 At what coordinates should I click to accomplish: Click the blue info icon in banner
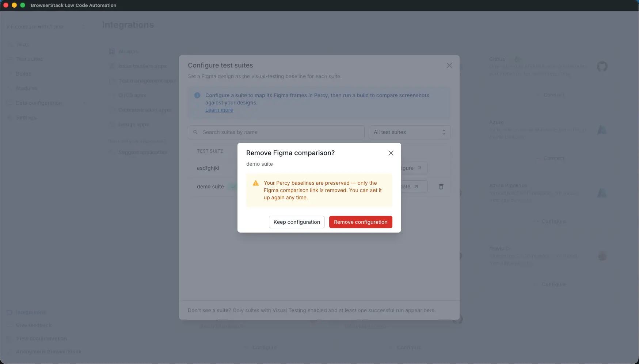coord(197,95)
